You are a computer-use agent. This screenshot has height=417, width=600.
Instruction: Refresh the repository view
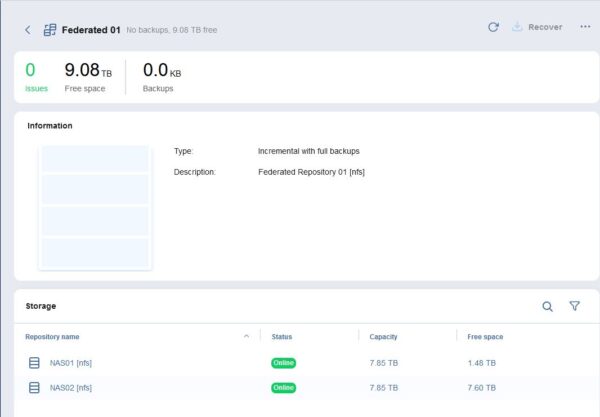click(493, 27)
